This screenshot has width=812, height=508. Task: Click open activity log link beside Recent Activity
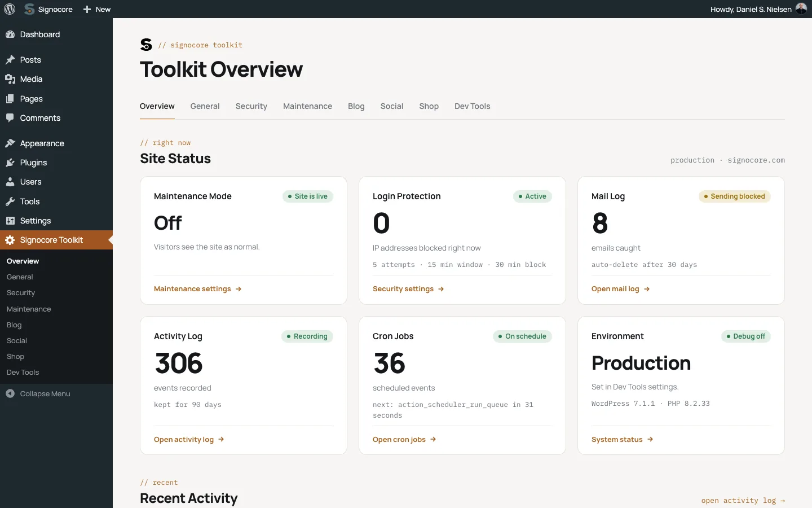tap(743, 501)
